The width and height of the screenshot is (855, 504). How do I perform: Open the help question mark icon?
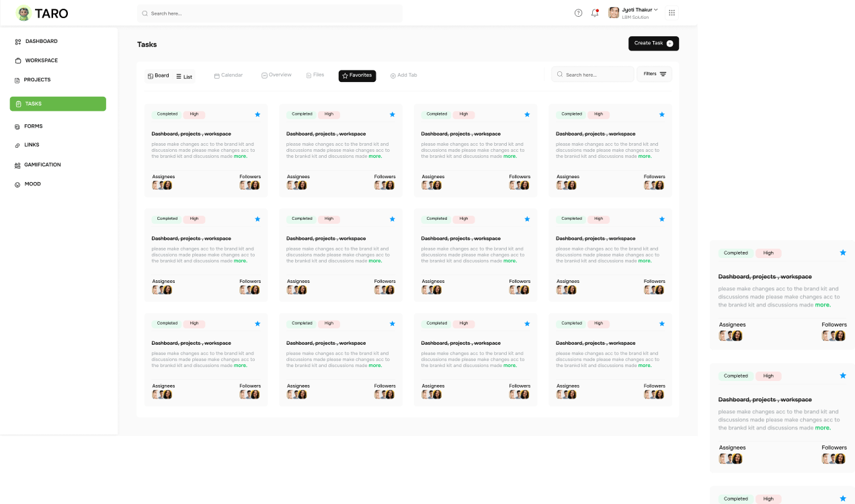point(578,13)
